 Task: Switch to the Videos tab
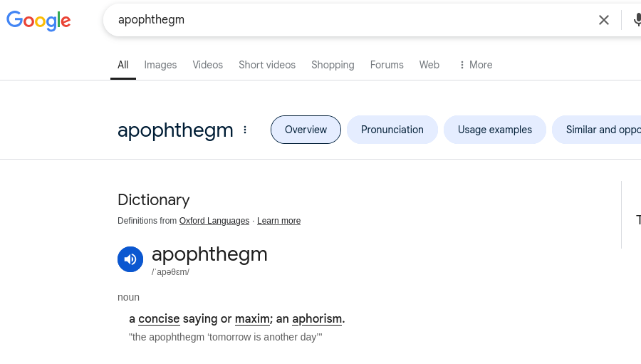[x=208, y=65]
